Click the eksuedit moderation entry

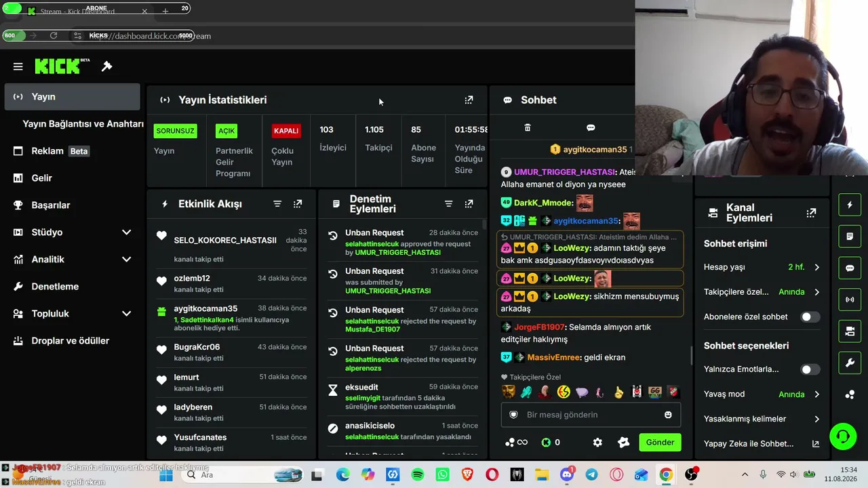click(x=403, y=396)
